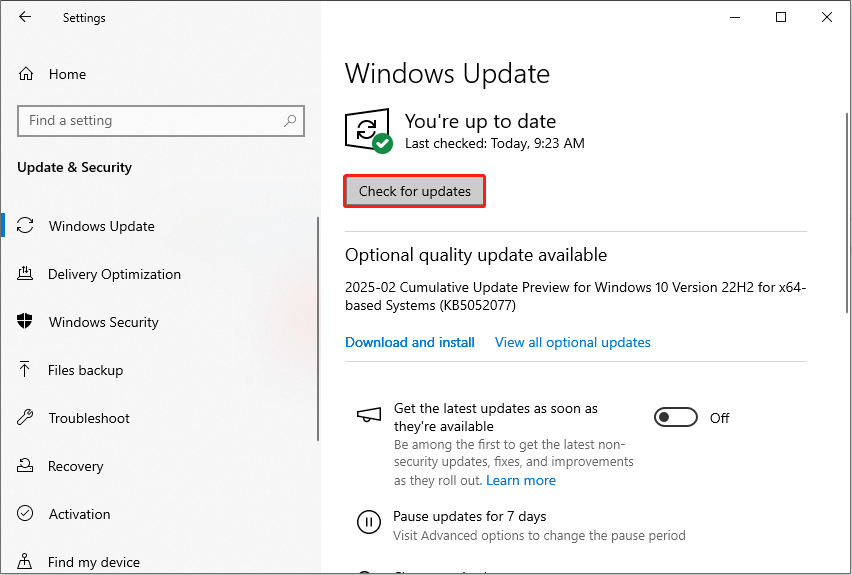Click the Delivery Optimization icon
This screenshot has width=852, height=575.
[x=26, y=274]
